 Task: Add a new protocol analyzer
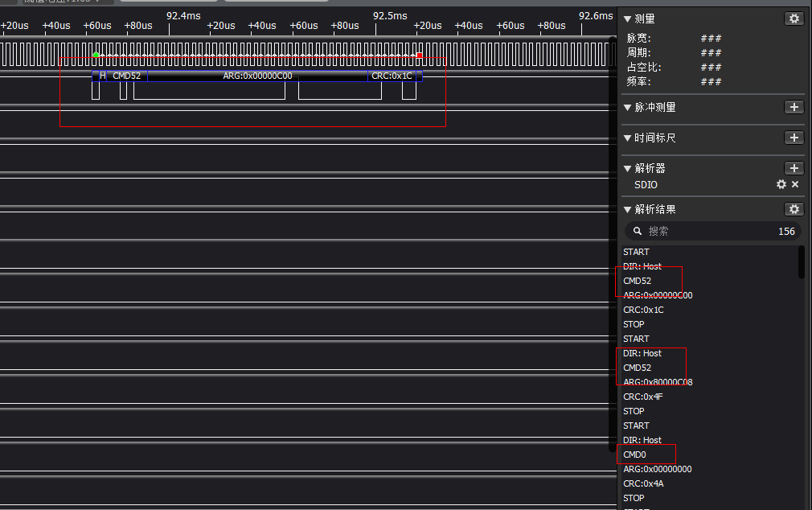794,168
